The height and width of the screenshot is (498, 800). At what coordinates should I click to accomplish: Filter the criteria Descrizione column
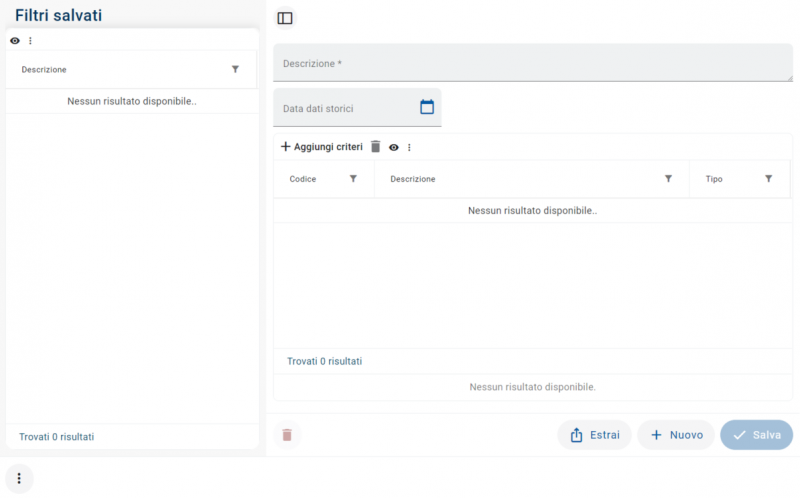[x=668, y=179]
